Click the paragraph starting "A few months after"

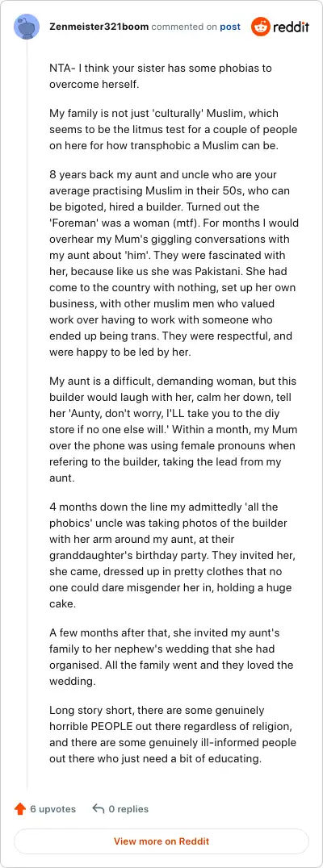172,657
